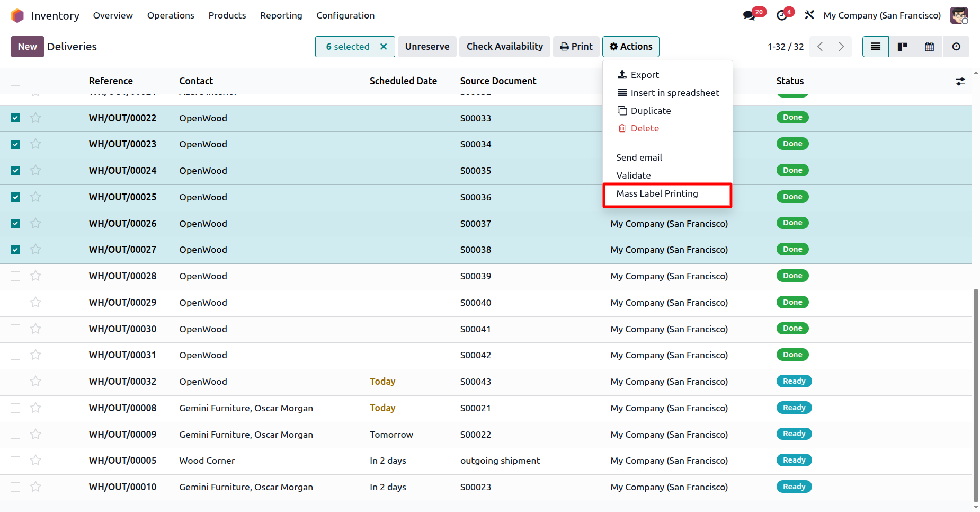Collapse the Actions dropdown

[630, 47]
